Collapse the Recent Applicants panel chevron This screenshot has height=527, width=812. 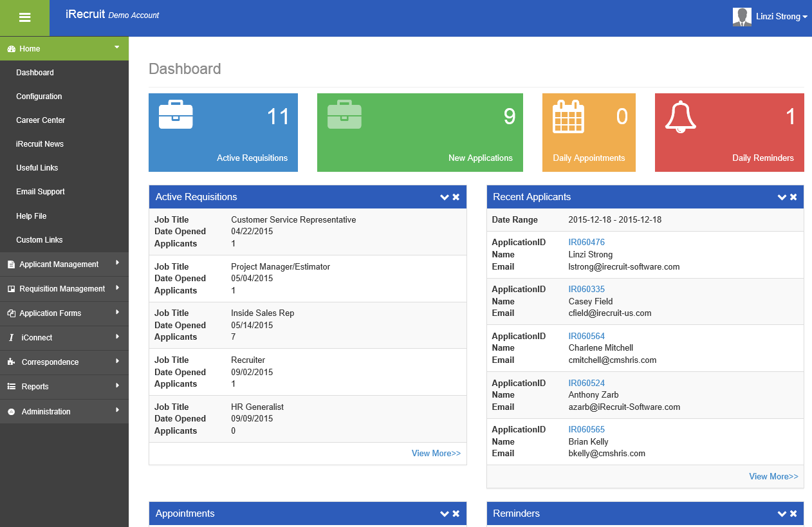(x=782, y=197)
